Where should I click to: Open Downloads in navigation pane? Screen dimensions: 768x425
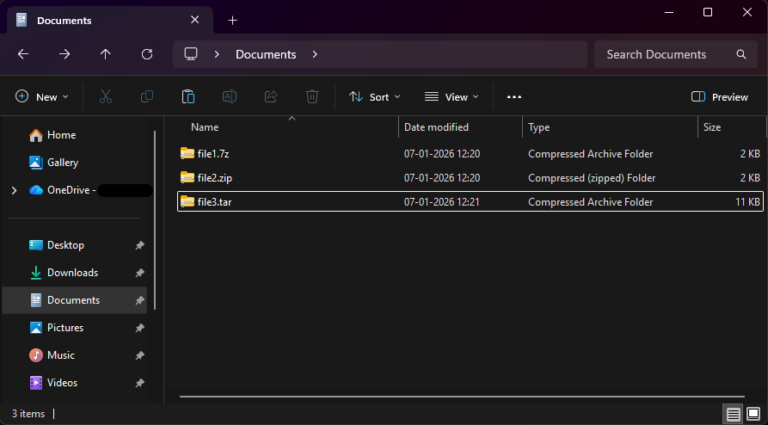coord(72,273)
